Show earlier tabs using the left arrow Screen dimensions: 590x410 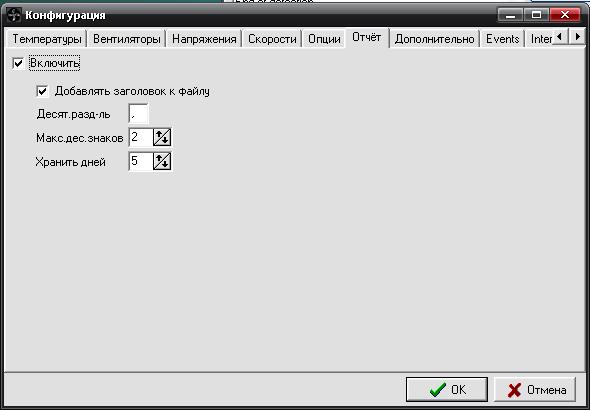[560, 36]
